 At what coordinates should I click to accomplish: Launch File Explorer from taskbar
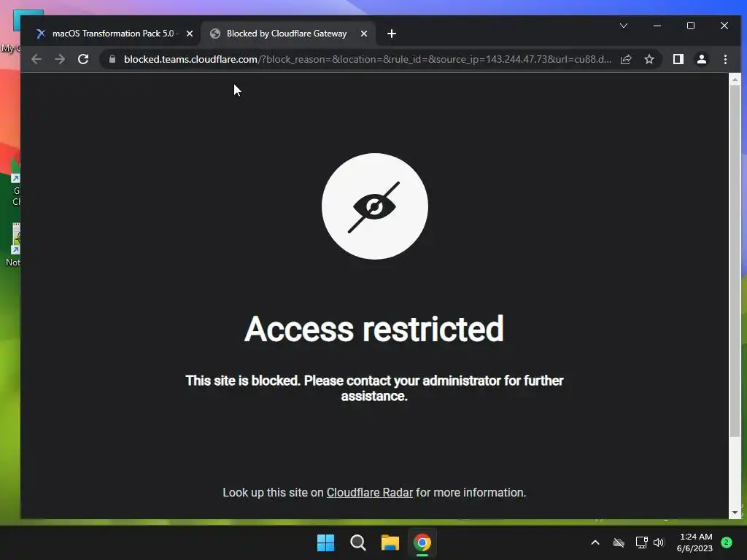[x=390, y=542]
